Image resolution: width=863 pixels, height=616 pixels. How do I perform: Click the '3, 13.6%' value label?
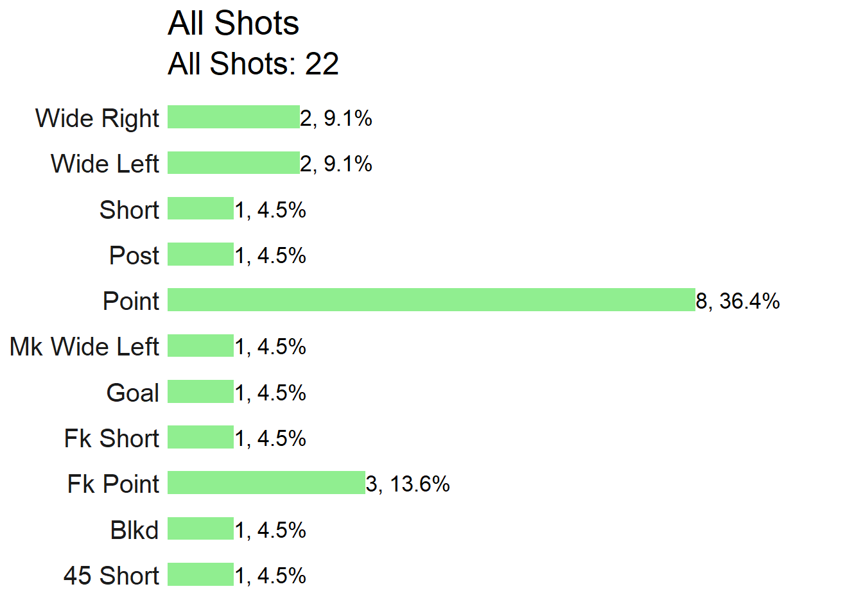click(x=408, y=483)
